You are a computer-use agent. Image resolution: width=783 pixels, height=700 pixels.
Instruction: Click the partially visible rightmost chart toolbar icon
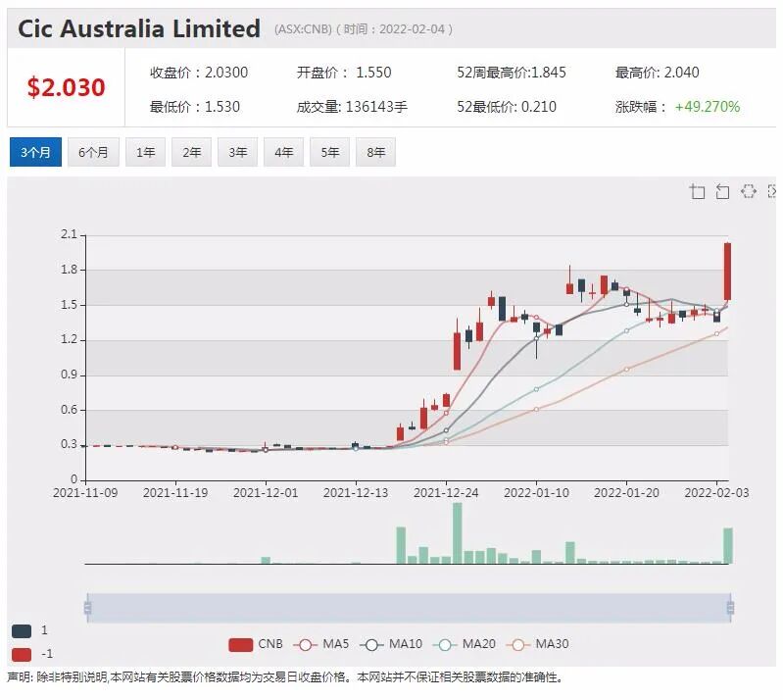coord(771,191)
